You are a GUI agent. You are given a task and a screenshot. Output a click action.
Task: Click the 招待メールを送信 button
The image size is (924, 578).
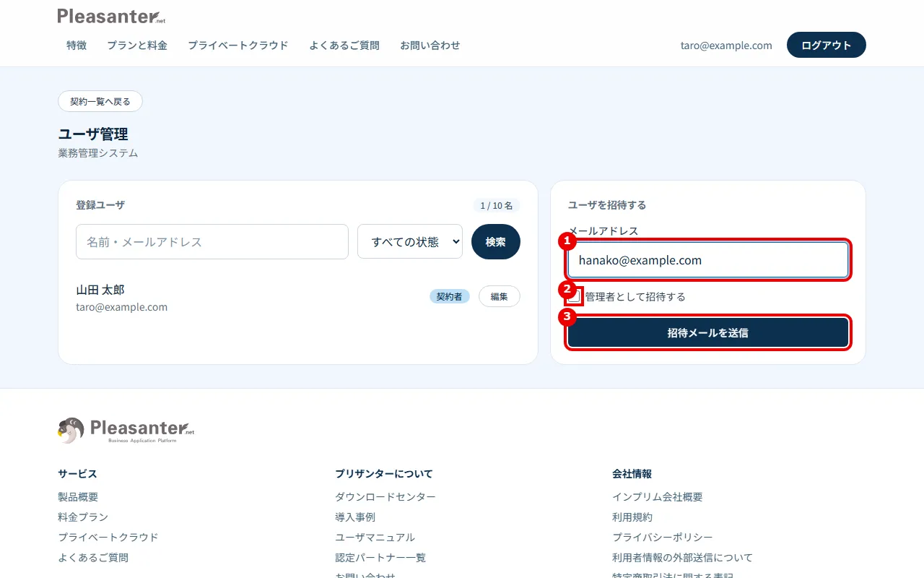(707, 332)
